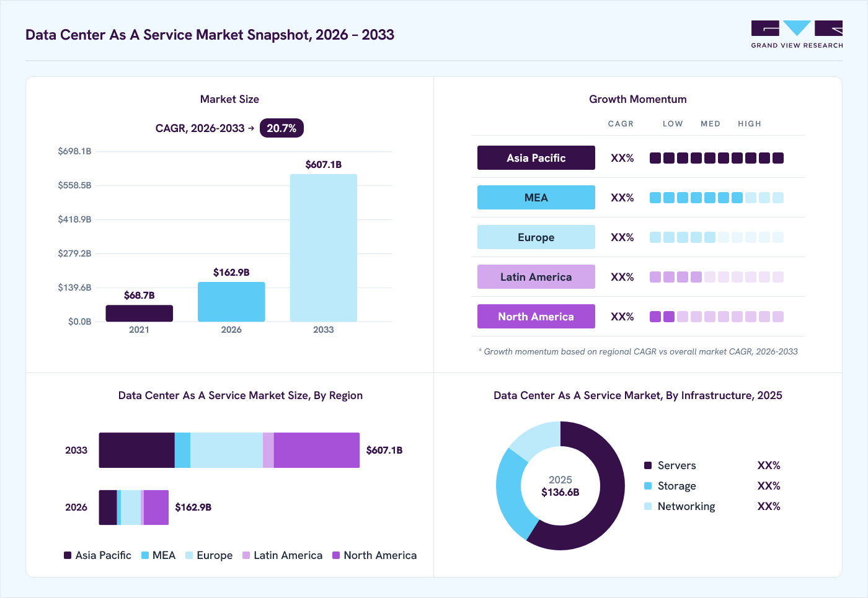This screenshot has height=598, width=868.
Task: Click the Grand View Research logo
Action: tap(797, 35)
